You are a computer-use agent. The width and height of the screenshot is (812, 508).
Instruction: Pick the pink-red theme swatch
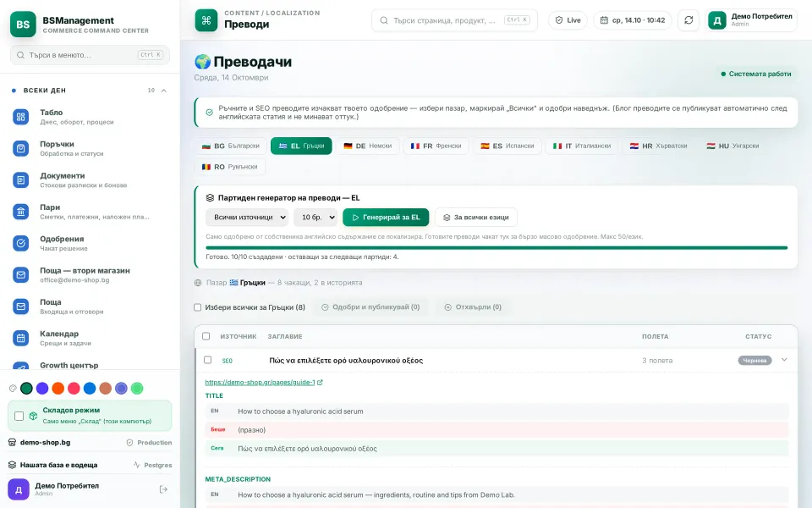click(74, 389)
